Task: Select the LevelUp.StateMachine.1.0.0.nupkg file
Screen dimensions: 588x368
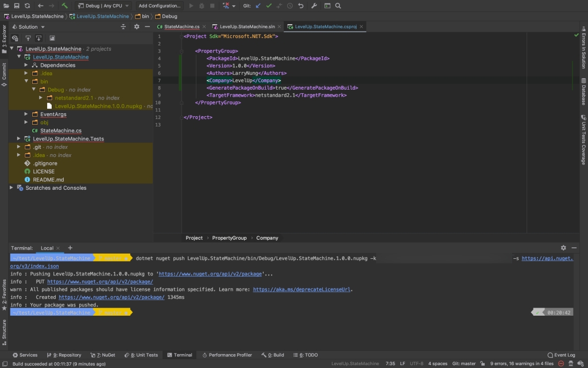Action: [98, 106]
